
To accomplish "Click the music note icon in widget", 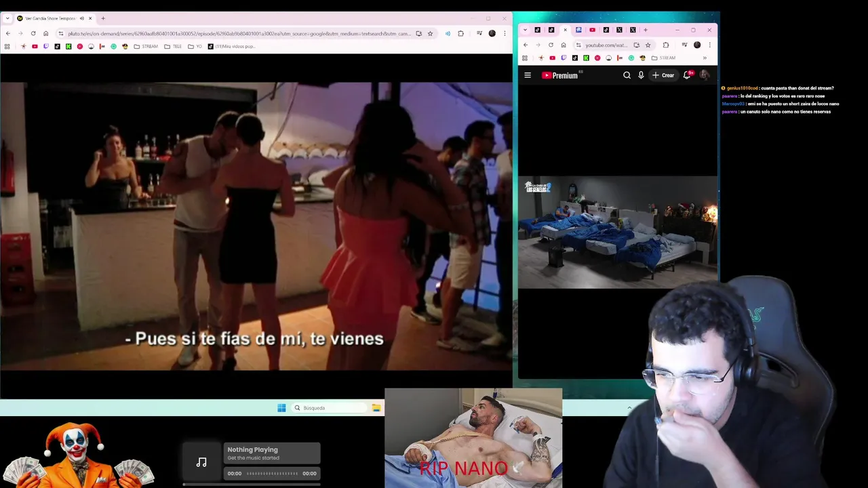I will tap(201, 462).
